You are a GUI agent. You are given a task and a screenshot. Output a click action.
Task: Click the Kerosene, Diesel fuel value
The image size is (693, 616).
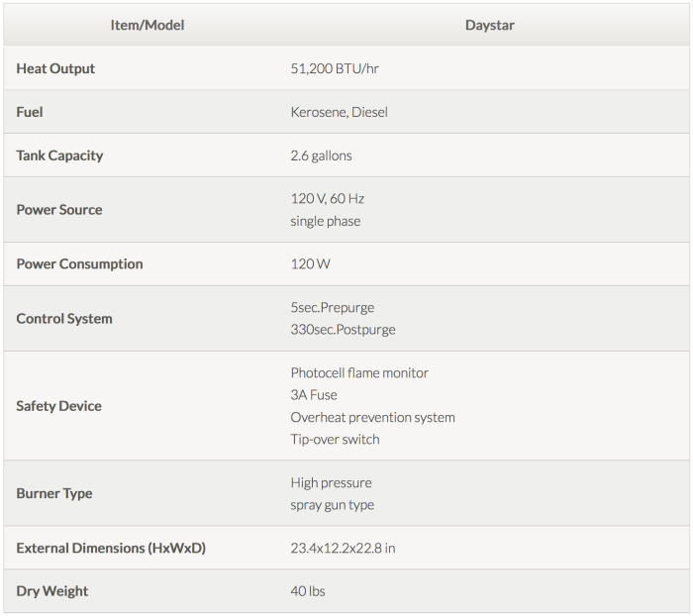(339, 112)
